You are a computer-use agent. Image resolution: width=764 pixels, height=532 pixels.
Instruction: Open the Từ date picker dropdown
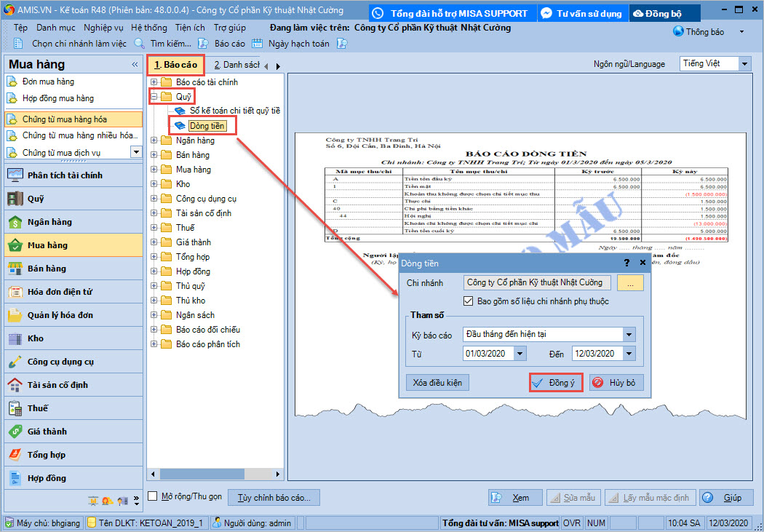(x=520, y=354)
